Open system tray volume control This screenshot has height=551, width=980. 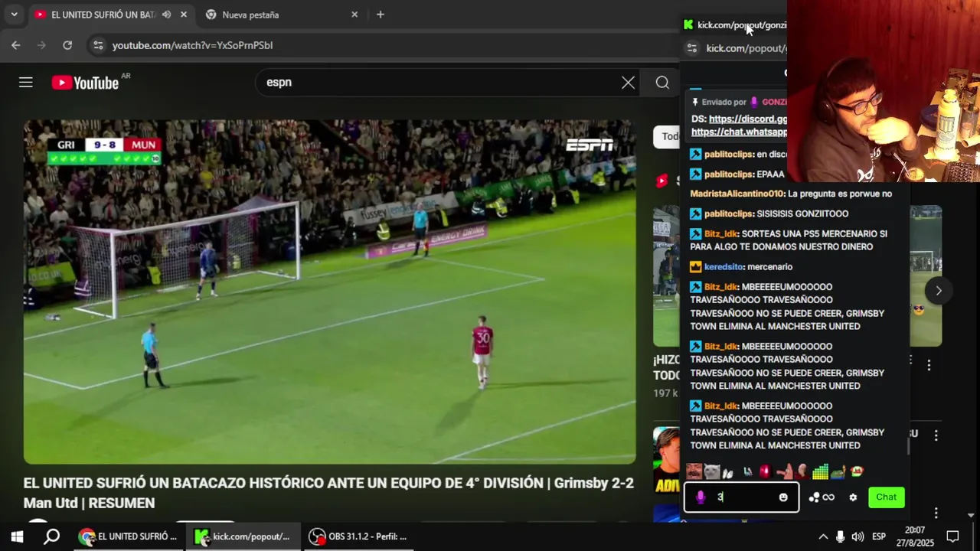click(857, 536)
